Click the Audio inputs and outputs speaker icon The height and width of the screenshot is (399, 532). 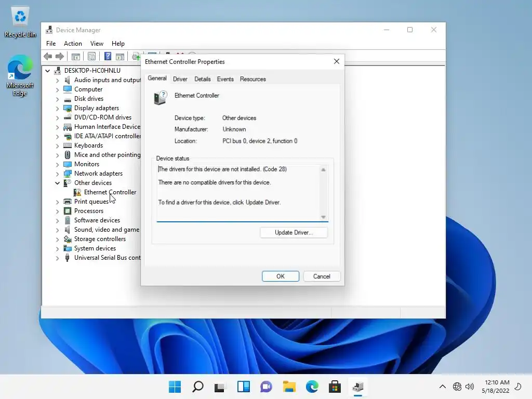click(x=68, y=80)
